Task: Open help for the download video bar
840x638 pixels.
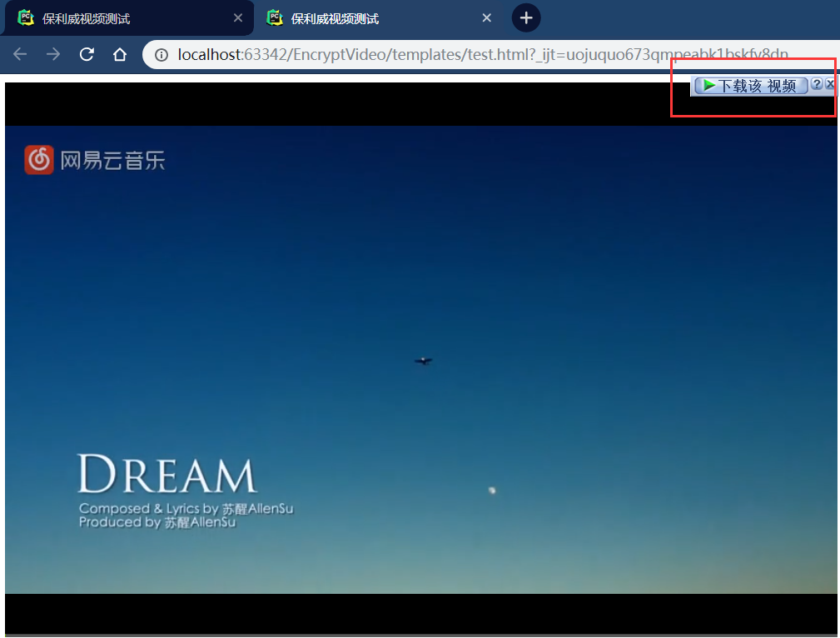Action: pyautogui.click(x=817, y=84)
